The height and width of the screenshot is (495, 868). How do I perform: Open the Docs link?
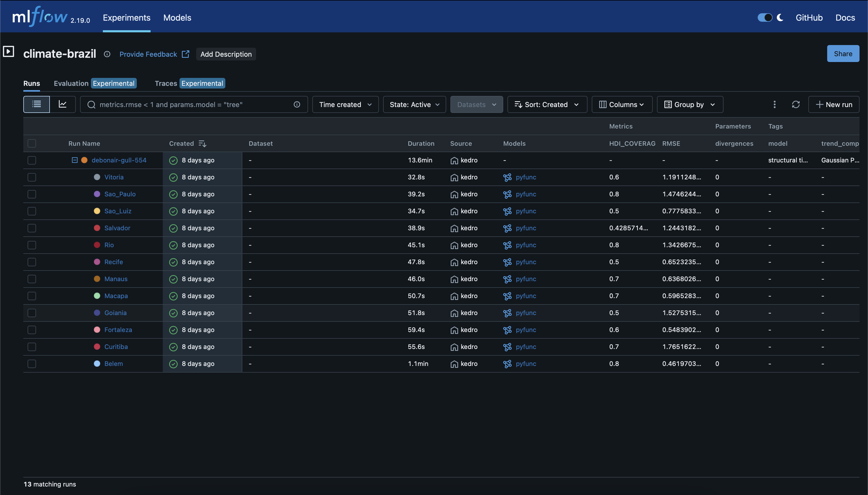coord(845,18)
